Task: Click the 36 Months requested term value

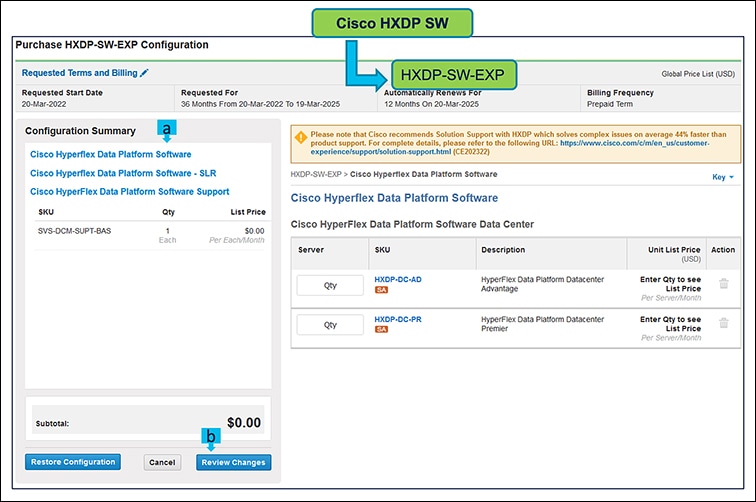Action: pos(260,104)
